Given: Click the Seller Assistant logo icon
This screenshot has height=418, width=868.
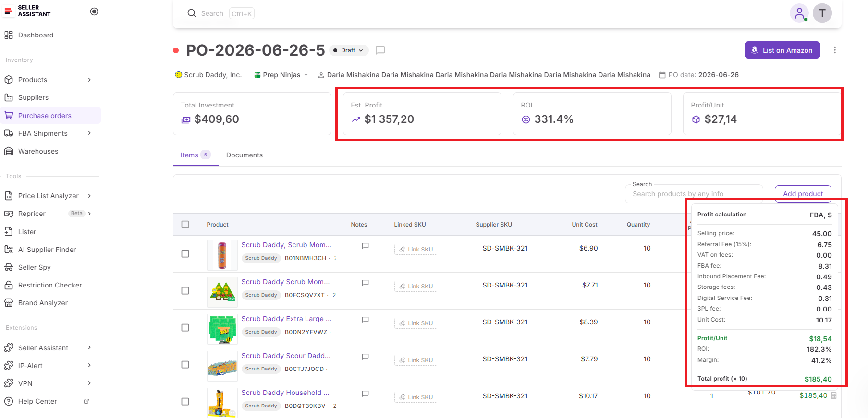Looking at the screenshot, I should click(8, 11).
